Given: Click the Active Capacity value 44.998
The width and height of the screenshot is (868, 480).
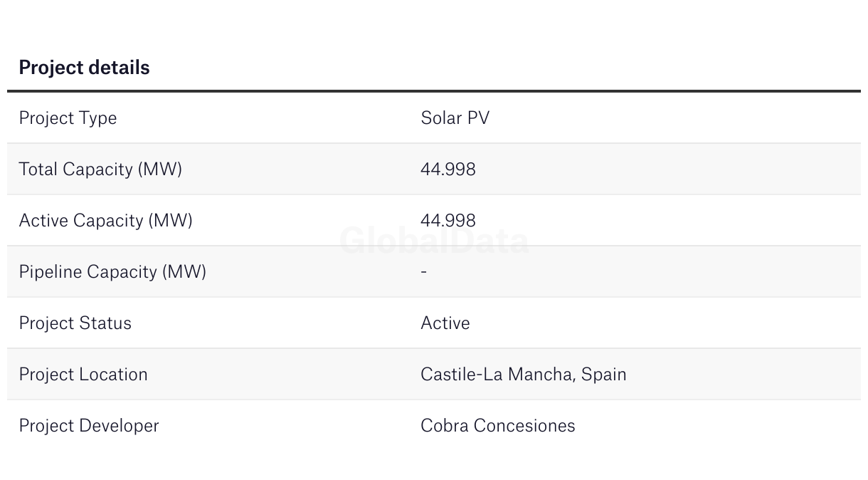Looking at the screenshot, I should click(x=448, y=221).
